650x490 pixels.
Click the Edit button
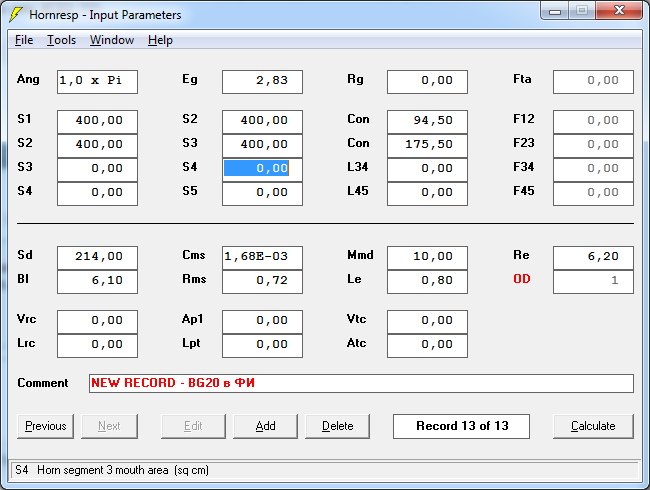[x=193, y=426]
